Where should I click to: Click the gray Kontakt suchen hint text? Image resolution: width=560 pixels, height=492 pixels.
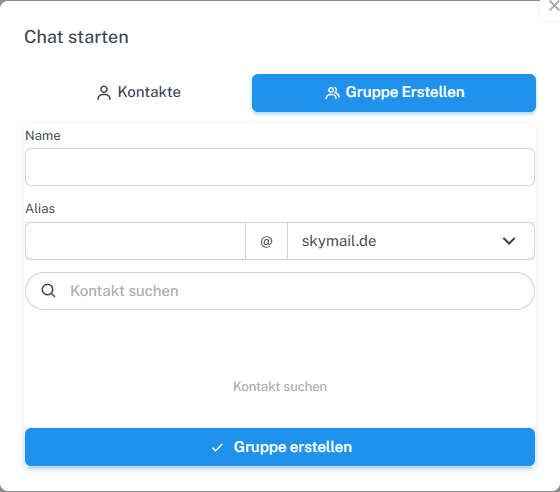[280, 386]
